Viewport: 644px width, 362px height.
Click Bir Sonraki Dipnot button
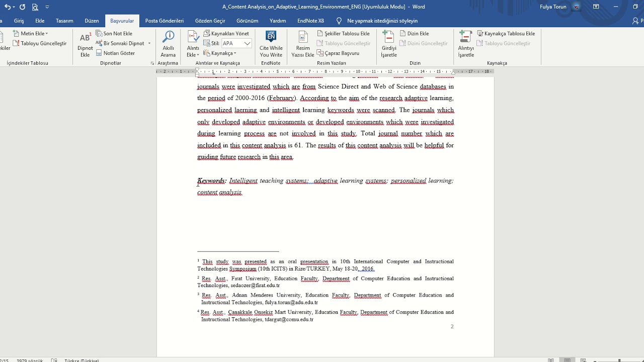pos(120,43)
